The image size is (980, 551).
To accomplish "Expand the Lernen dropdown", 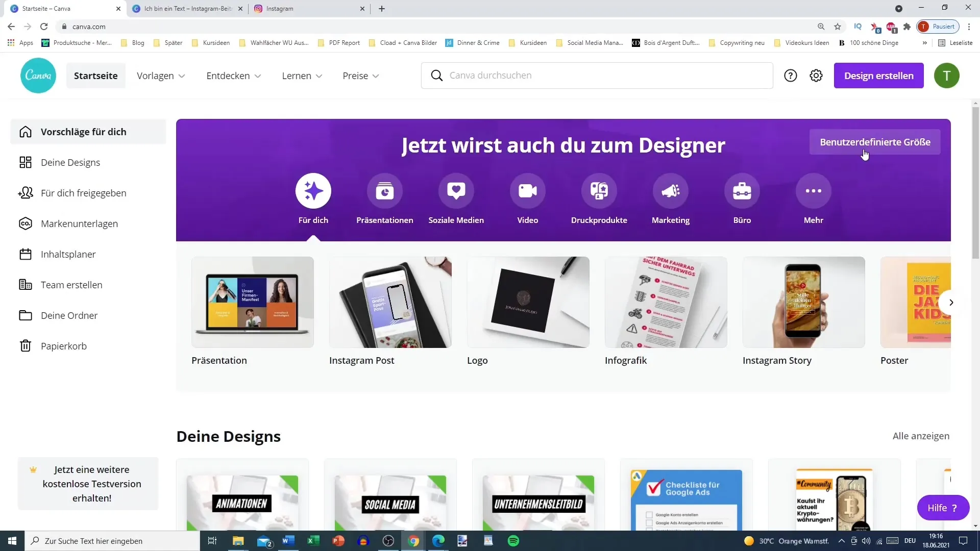I will (302, 76).
